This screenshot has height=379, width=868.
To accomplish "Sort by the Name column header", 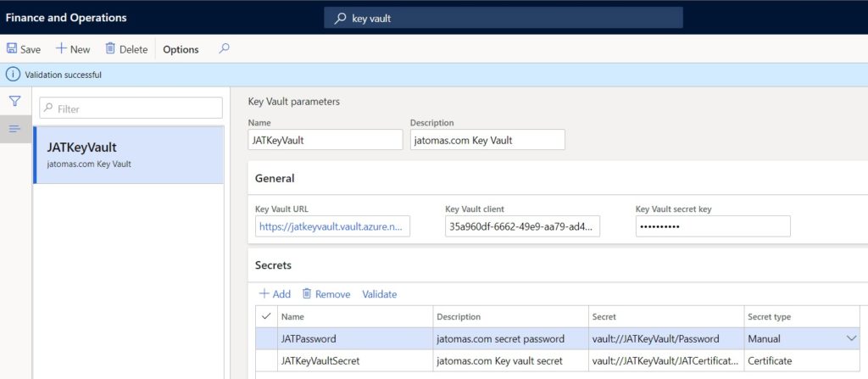I will [355, 316].
